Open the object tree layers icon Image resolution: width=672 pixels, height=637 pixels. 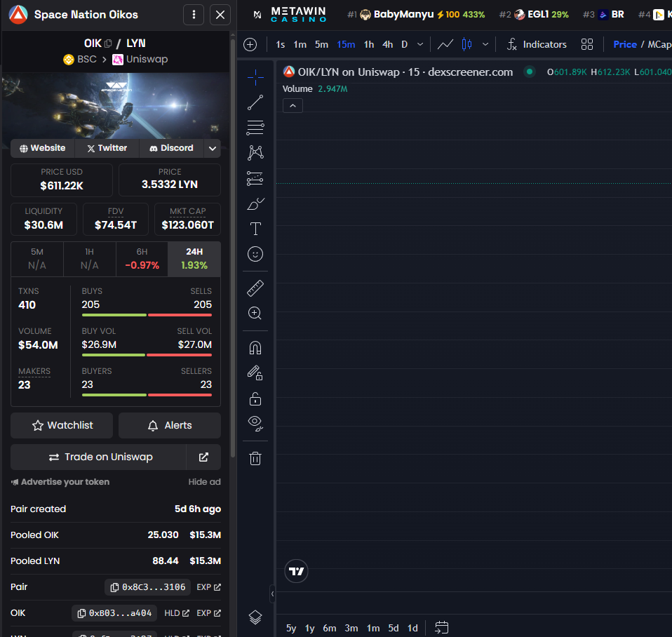(255, 617)
